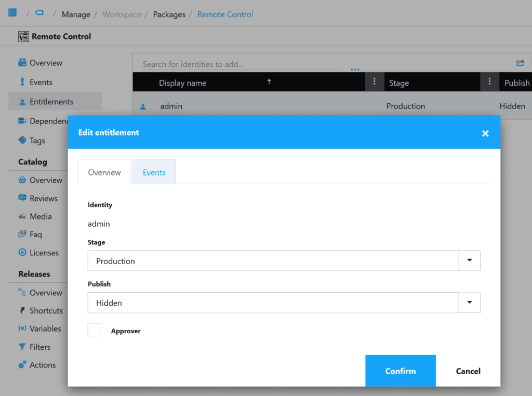
Task: Open the Packages breadcrumb link
Action: [x=169, y=15]
